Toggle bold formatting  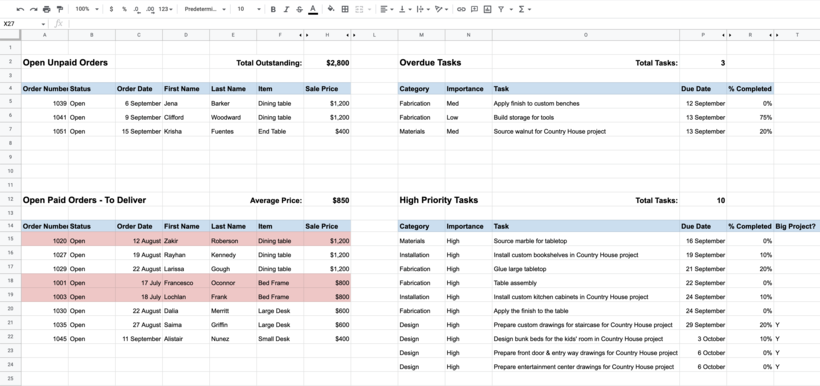[273, 9]
